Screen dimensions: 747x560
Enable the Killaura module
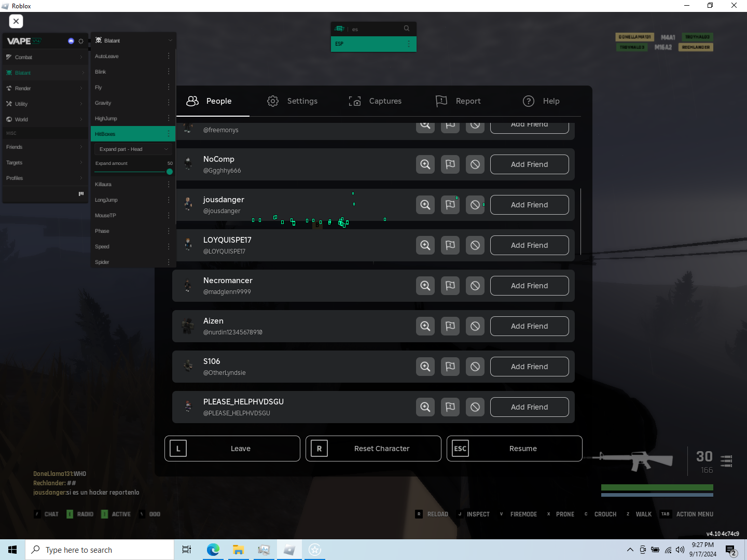[133, 184]
